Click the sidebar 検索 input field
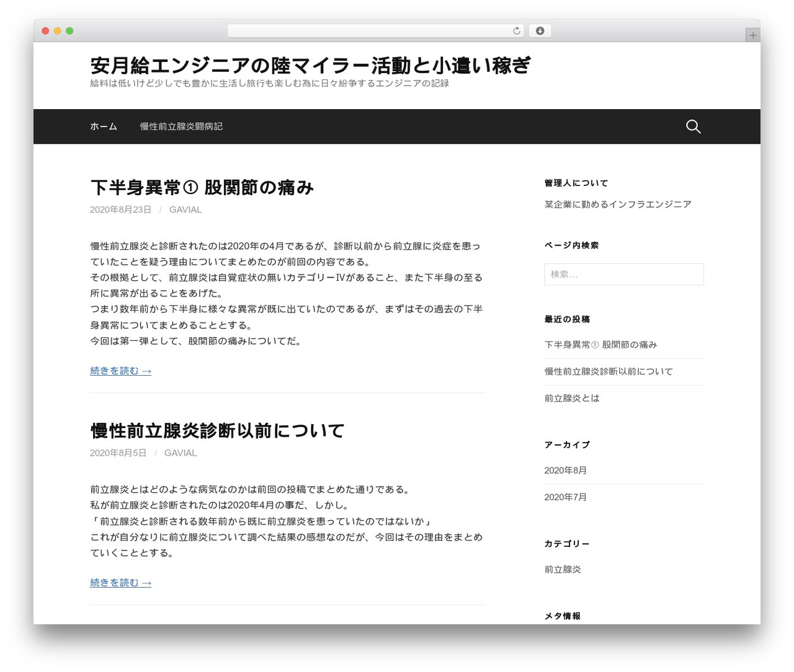This screenshot has height=672, width=794. point(624,275)
